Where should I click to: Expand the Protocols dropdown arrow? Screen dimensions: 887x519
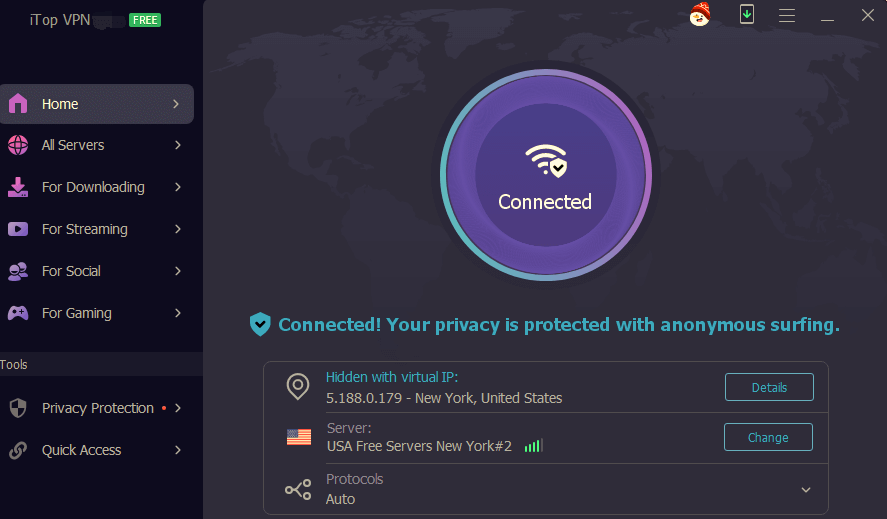coord(806,490)
